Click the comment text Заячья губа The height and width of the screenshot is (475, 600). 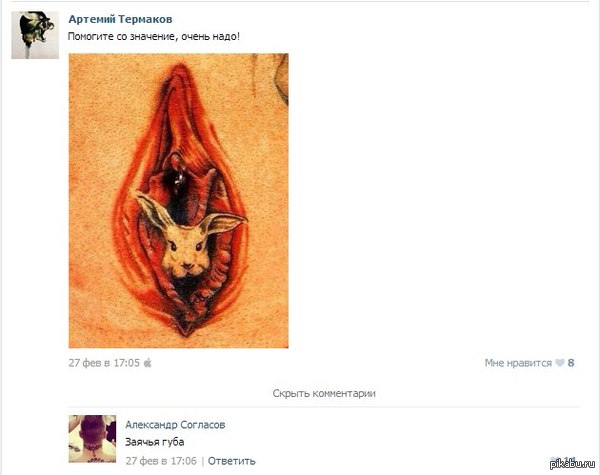155,442
